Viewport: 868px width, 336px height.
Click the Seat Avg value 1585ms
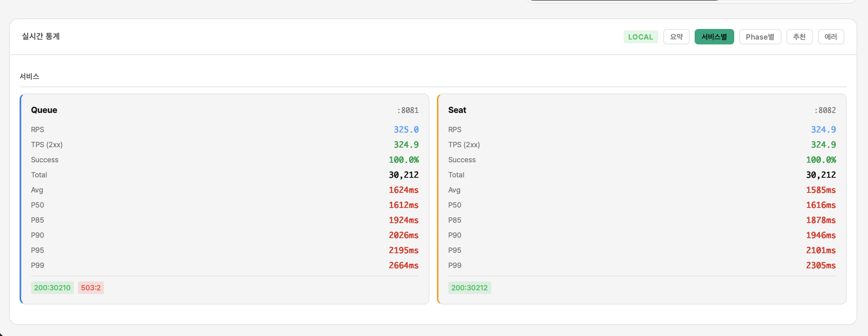click(821, 190)
